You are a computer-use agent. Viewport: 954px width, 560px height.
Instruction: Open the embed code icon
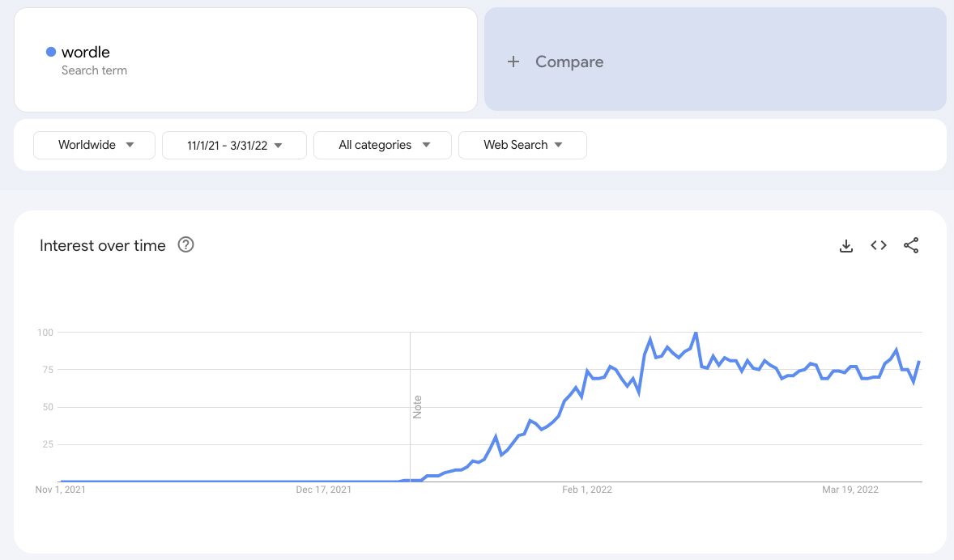click(879, 245)
